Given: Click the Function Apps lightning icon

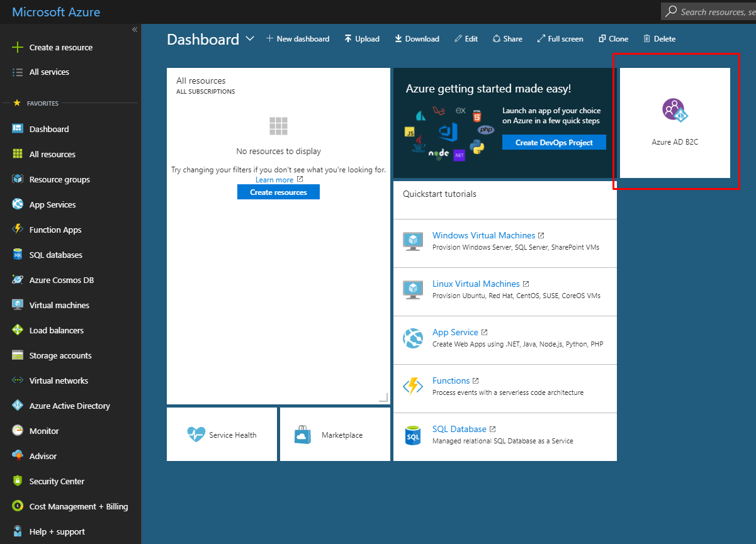Looking at the screenshot, I should (18, 230).
